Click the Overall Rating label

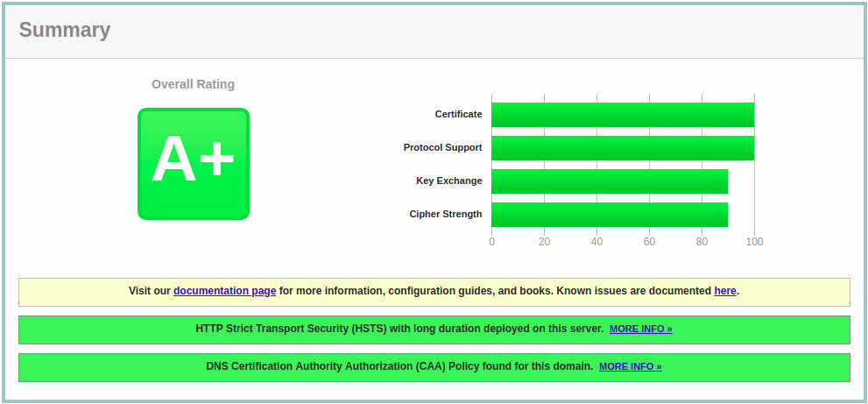pos(194,84)
